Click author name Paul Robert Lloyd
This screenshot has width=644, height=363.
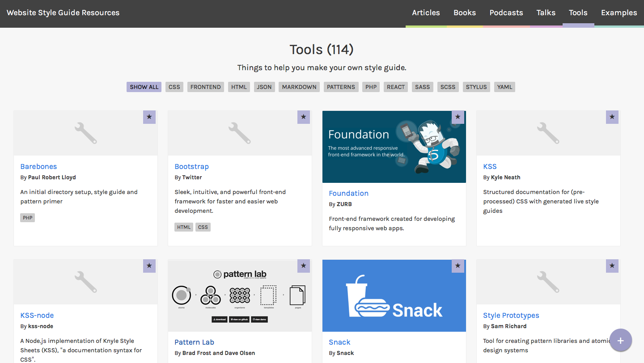click(52, 177)
